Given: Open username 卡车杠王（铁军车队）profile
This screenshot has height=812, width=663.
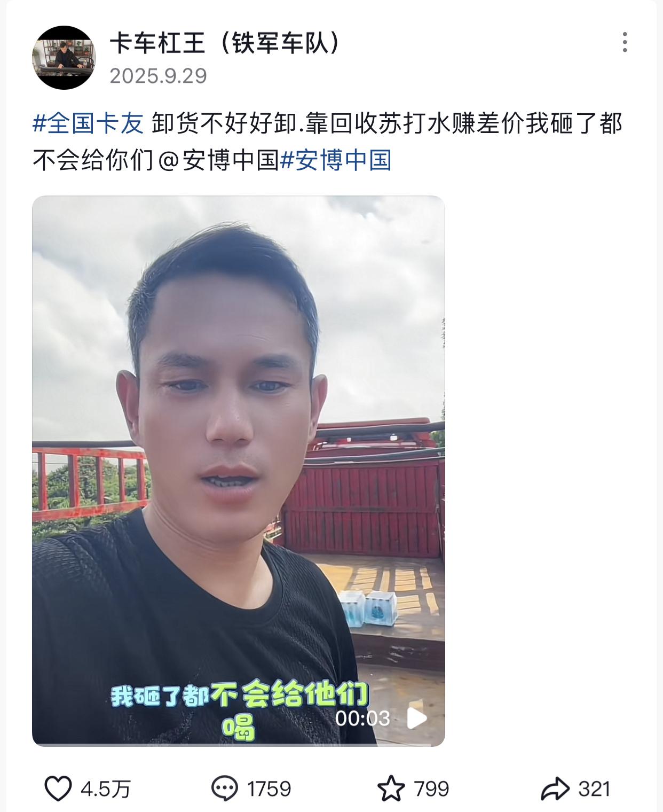Looking at the screenshot, I should pyautogui.click(x=224, y=43).
